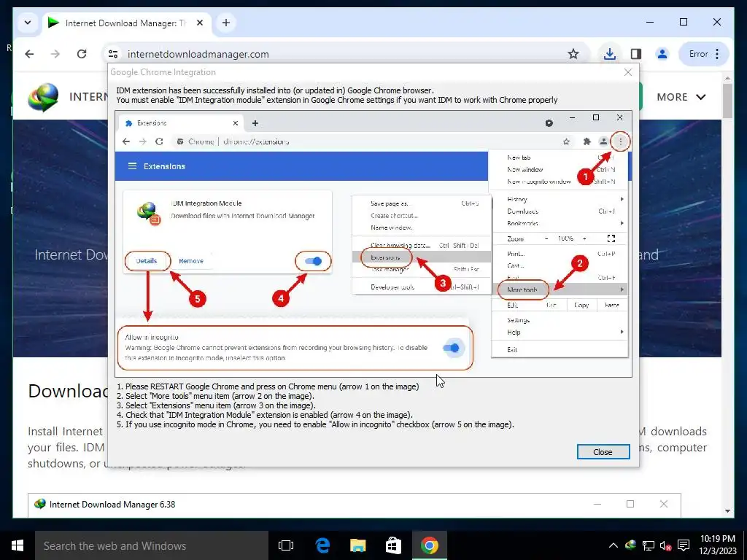Open Chrome three-dot menu
Image resolution: width=747 pixels, height=560 pixels.
pos(718,54)
